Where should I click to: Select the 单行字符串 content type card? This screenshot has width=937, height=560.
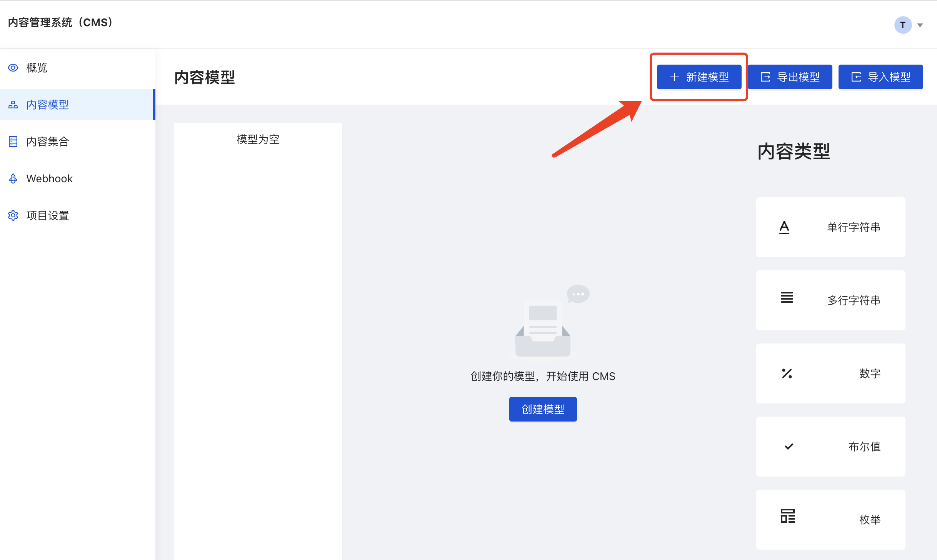coord(830,227)
